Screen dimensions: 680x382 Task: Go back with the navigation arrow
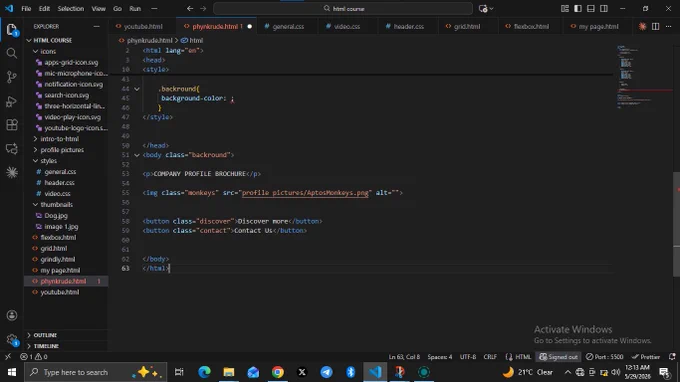click(x=190, y=9)
